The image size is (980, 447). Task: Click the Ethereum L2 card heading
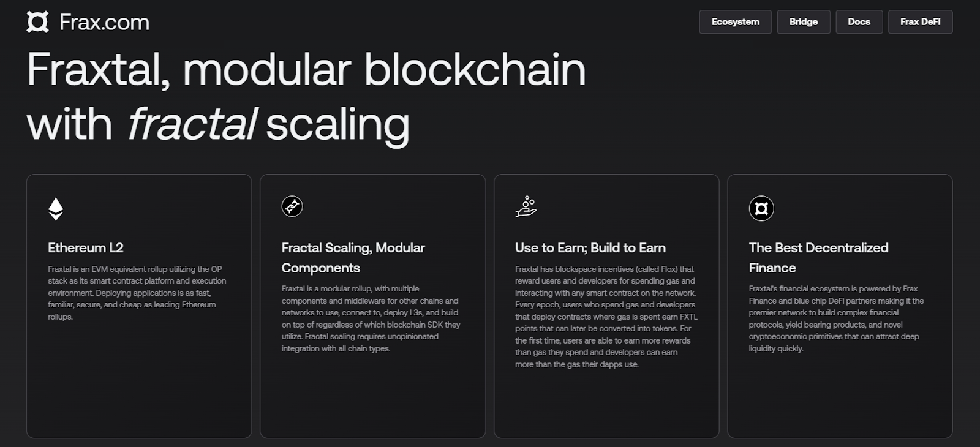coord(85,248)
